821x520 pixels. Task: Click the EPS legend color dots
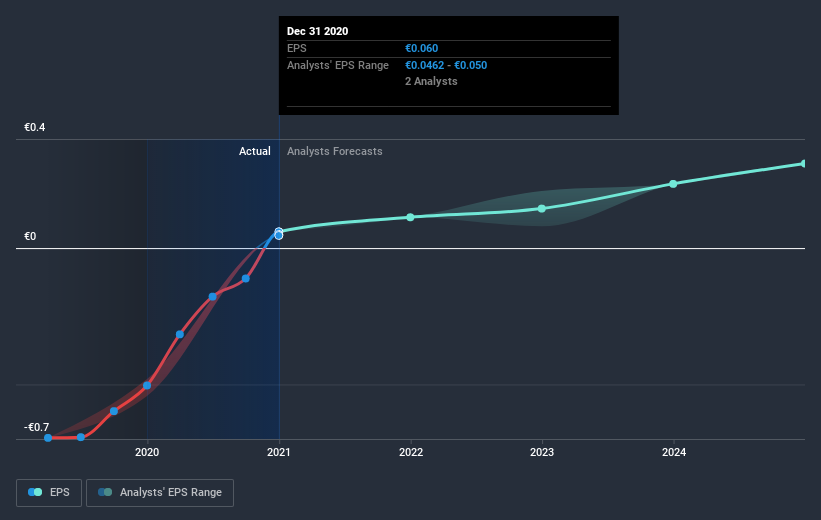click(35, 492)
